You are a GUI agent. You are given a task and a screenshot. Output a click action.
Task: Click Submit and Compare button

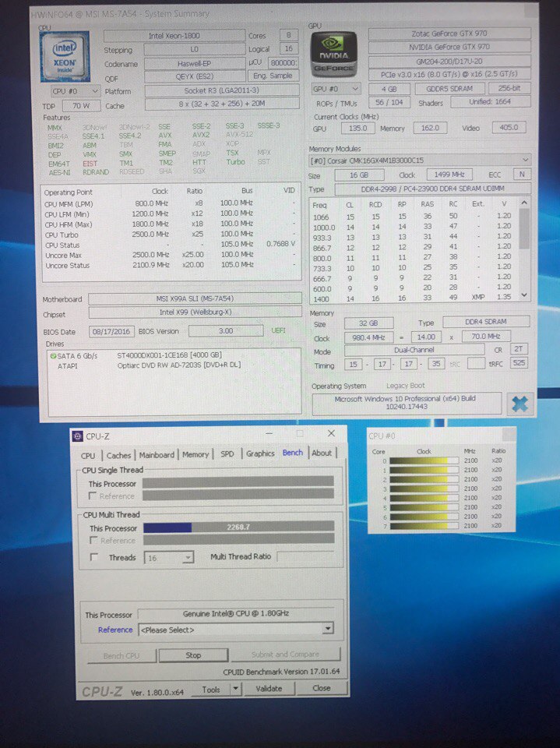285,654
